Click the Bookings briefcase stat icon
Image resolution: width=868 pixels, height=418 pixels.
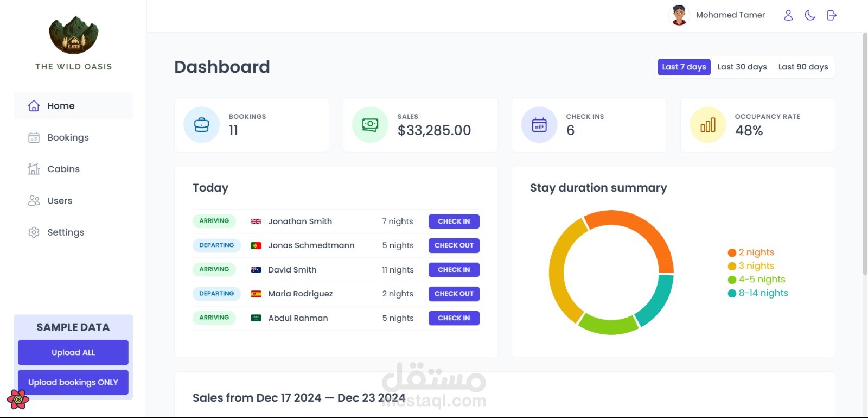tap(202, 125)
